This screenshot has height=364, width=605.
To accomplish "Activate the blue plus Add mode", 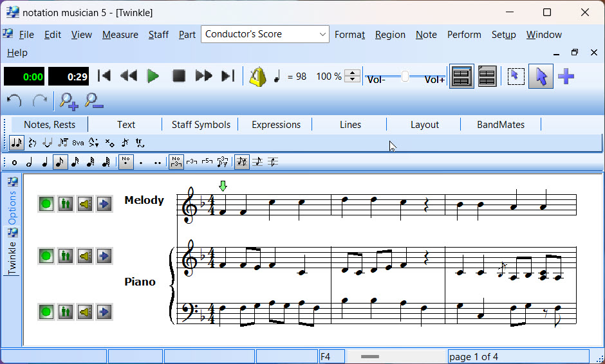I will click(x=566, y=77).
